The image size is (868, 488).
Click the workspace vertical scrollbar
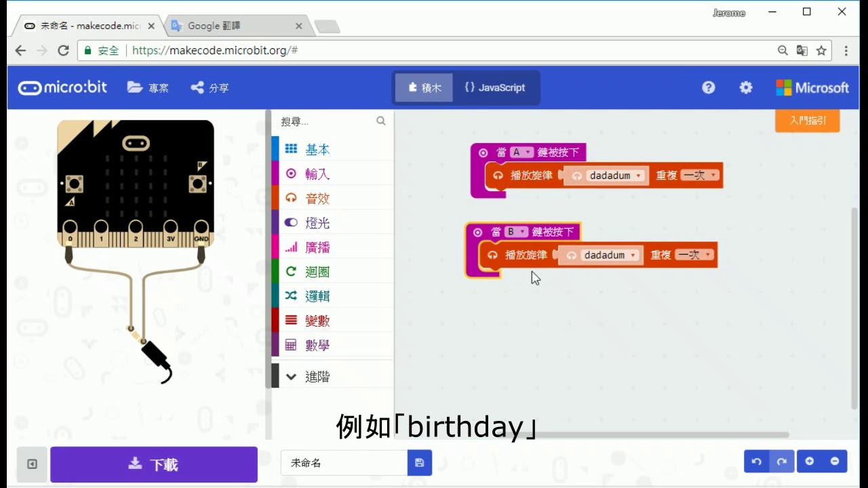pyautogui.click(x=854, y=308)
